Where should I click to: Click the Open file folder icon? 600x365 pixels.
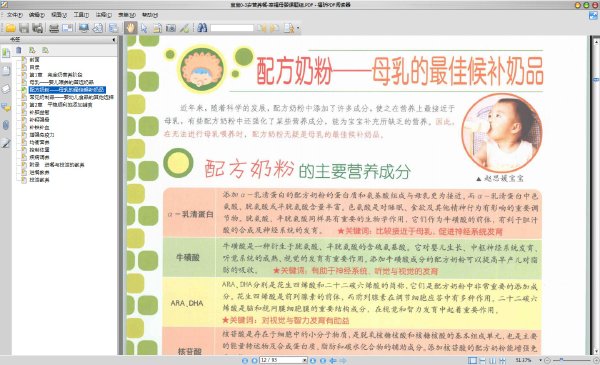pyautogui.click(x=10, y=28)
